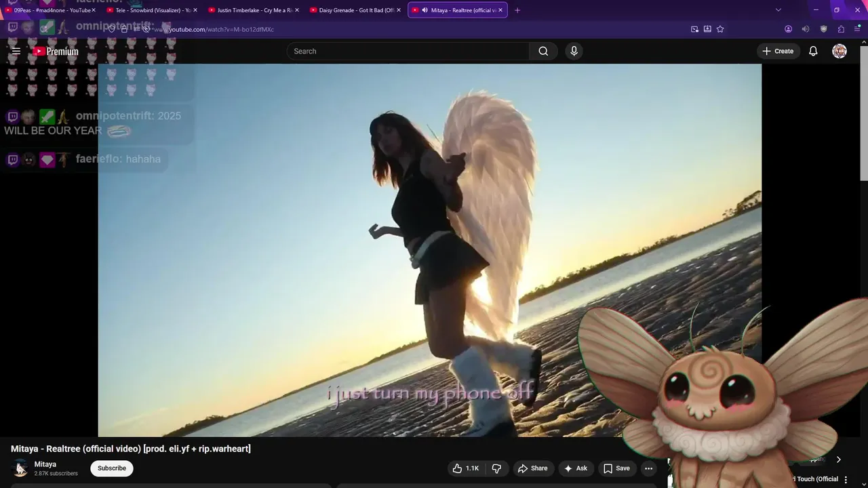The height and width of the screenshot is (488, 868).
Task: Open the browser application hamburger menu
Action: [x=858, y=29]
